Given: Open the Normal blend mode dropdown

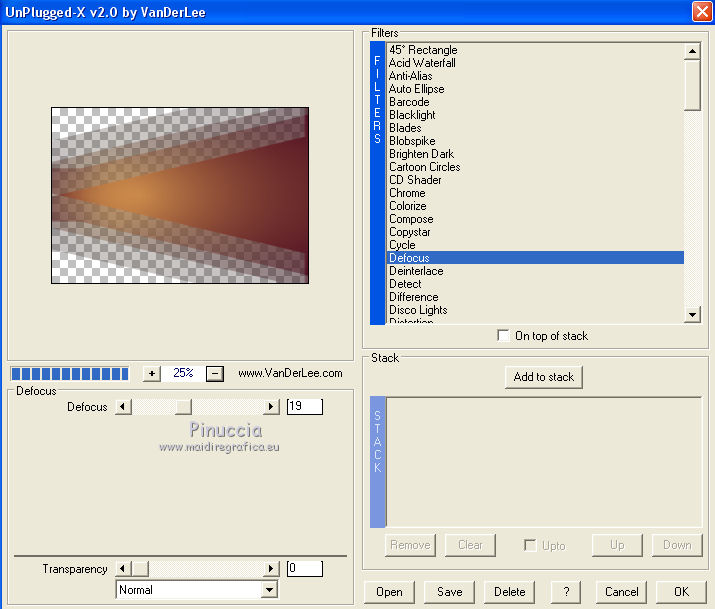Looking at the screenshot, I should 269,590.
